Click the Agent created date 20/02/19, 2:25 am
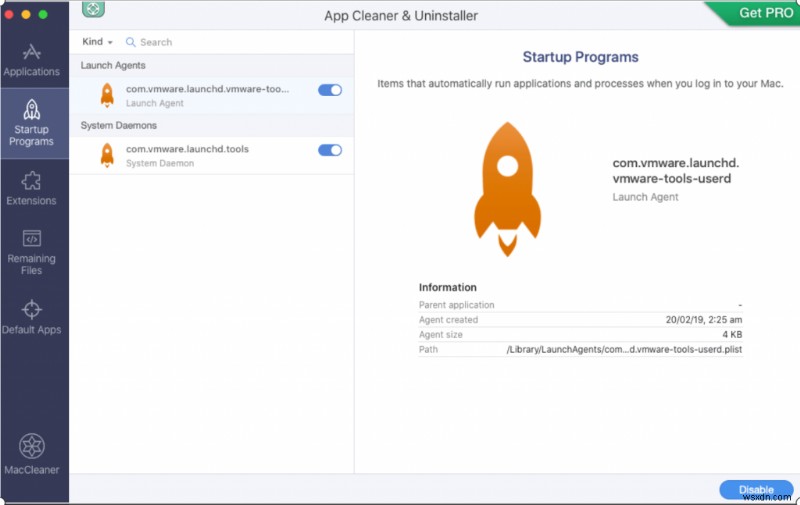This screenshot has width=800, height=505. [x=704, y=320]
